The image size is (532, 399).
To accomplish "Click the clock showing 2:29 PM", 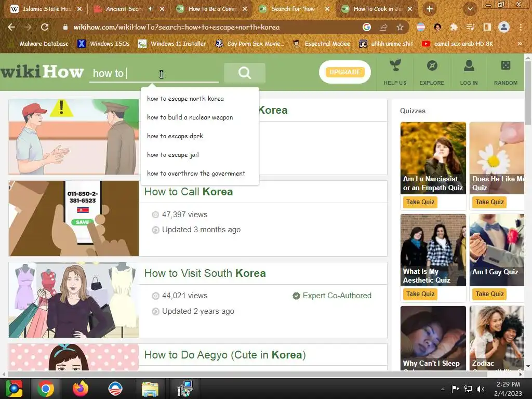I will point(508,384).
